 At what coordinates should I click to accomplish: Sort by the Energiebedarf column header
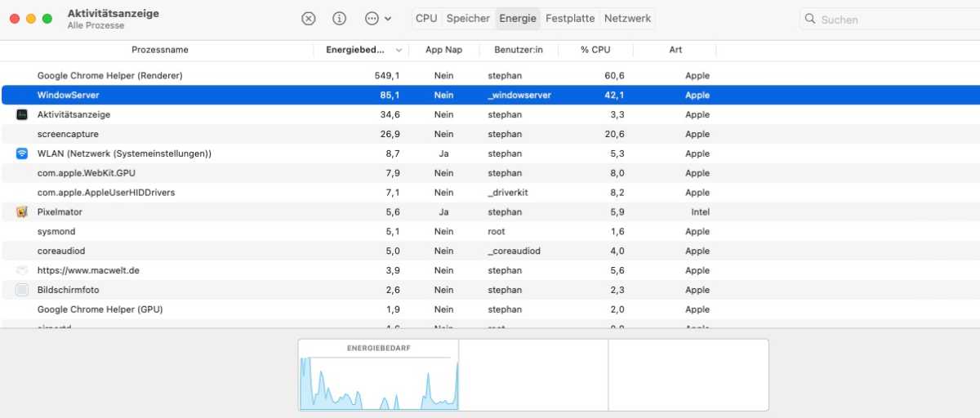(355, 50)
